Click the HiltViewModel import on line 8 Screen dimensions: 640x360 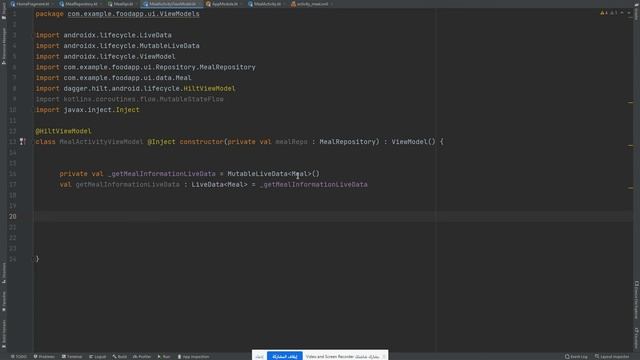pos(209,89)
